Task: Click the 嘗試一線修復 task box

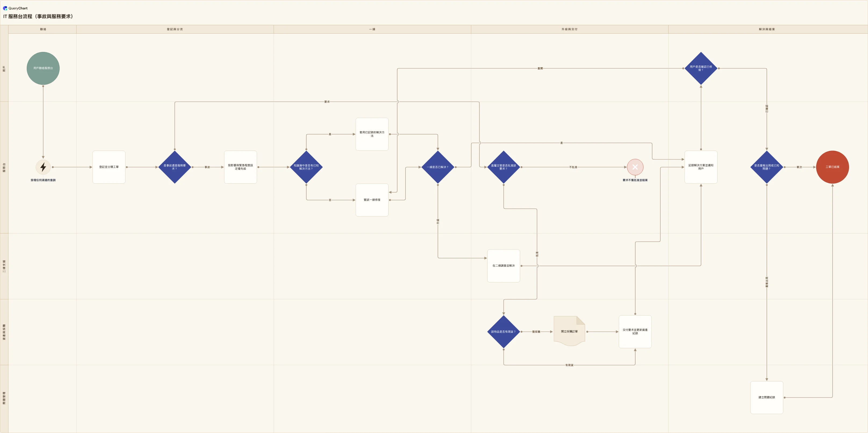Action: click(x=372, y=200)
